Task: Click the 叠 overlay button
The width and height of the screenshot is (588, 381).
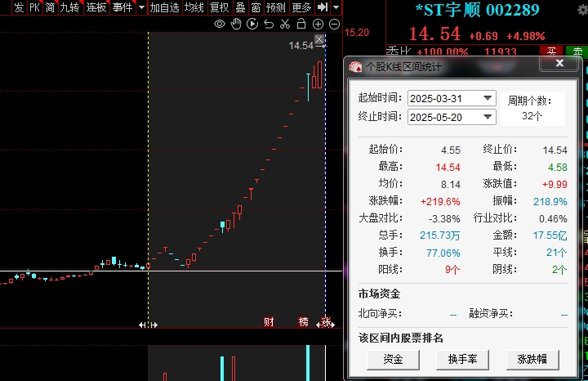Action: click(240, 7)
